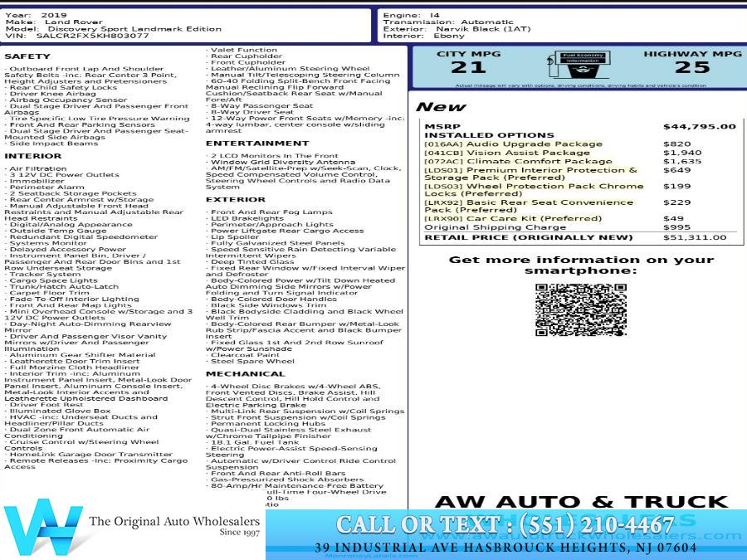Click the MSRP $44,795.00 value
This screenshot has width=747, height=560.
click(x=700, y=127)
